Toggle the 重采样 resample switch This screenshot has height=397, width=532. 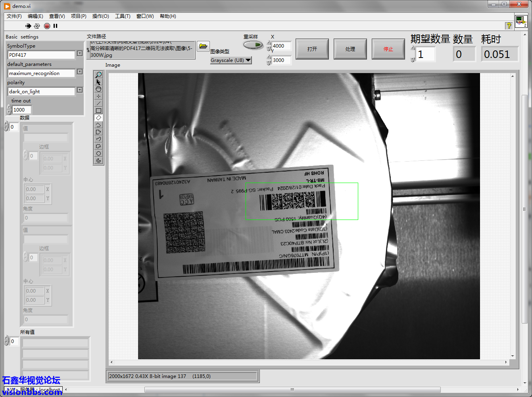tap(253, 45)
